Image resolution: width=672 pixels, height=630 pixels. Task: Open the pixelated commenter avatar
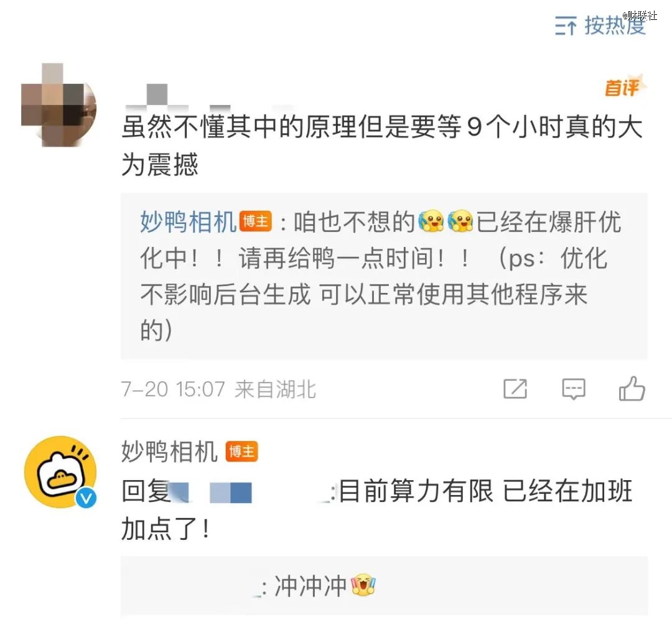click(x=58, y=105)
